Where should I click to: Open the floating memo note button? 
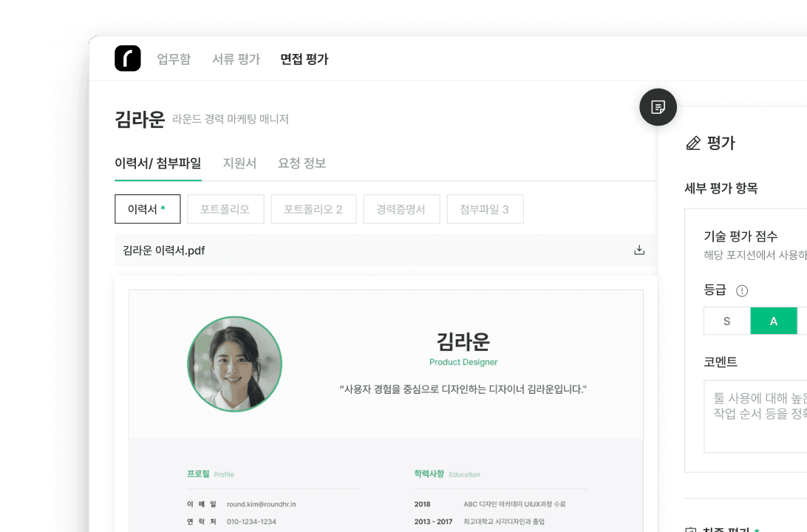point(658,108)
